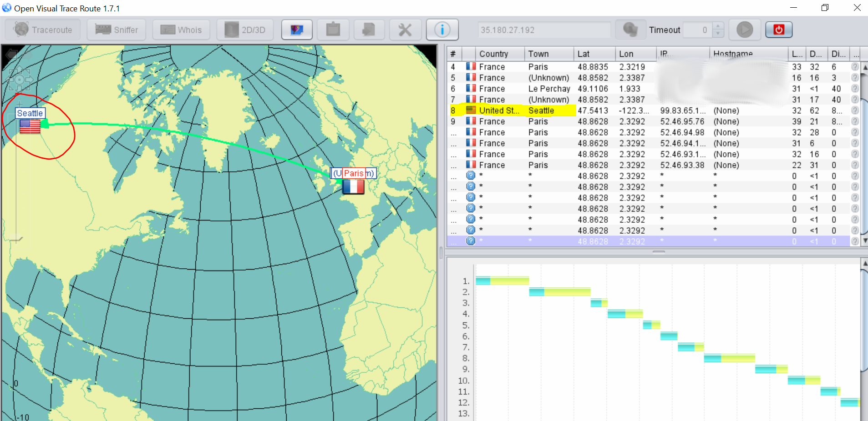
Task: Increase Timeout with stepper up arrow
Action: tap(718, 26)
